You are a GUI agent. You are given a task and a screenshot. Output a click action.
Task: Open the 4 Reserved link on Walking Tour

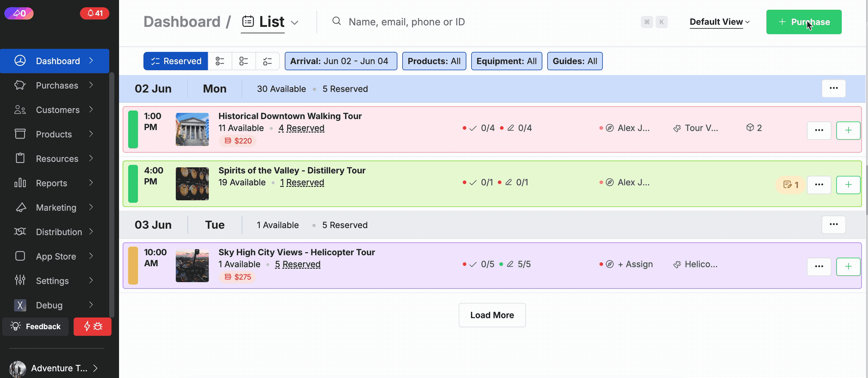pos(301,128)
